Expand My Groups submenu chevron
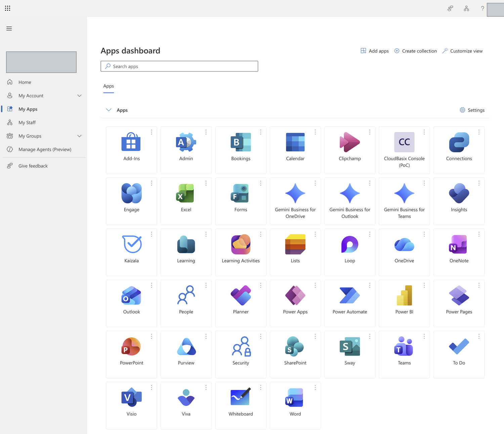504x434 pixels. click(x=79, y=136)
